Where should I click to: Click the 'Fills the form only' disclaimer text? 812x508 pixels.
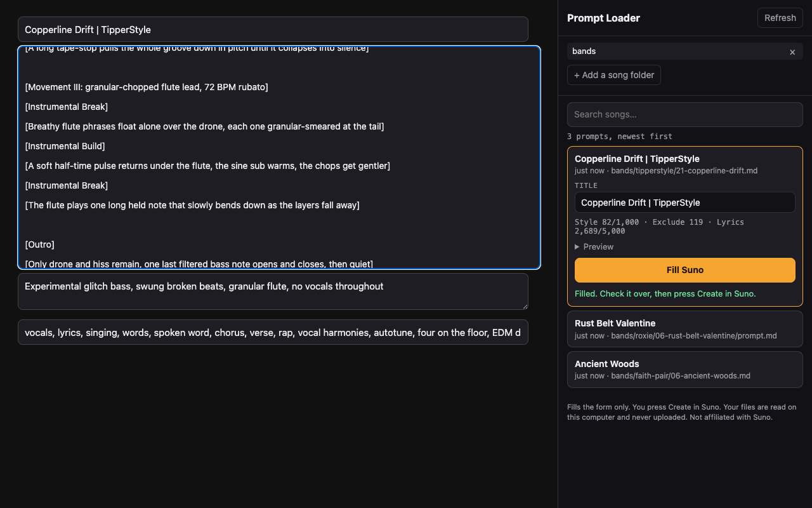pos(682,412)
